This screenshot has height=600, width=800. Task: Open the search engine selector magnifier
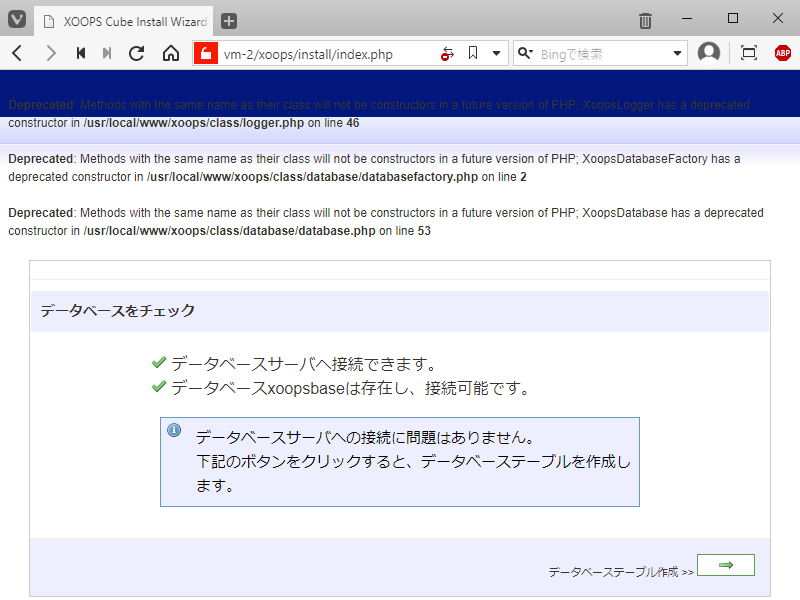525,53
